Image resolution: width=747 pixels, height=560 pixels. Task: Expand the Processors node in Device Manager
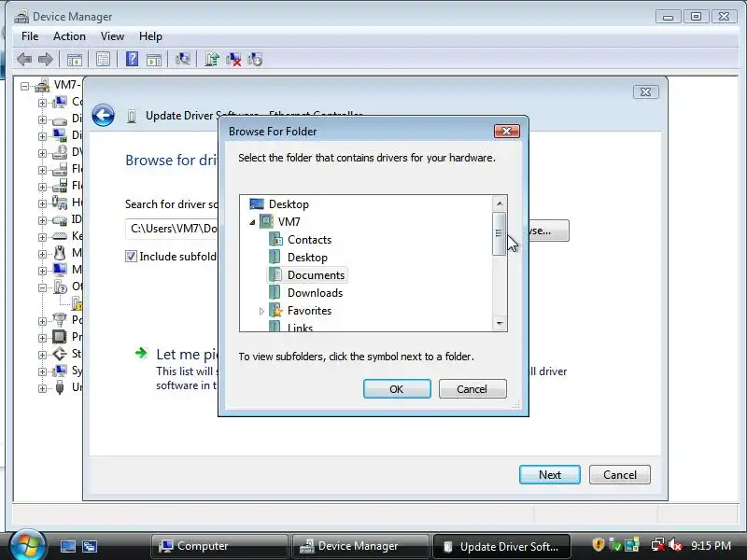(42, 338)
